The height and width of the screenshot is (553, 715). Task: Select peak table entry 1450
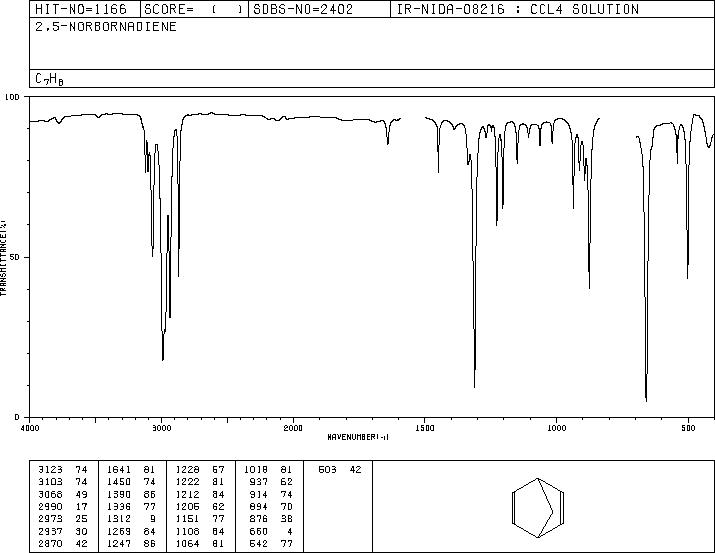point(119,481)
